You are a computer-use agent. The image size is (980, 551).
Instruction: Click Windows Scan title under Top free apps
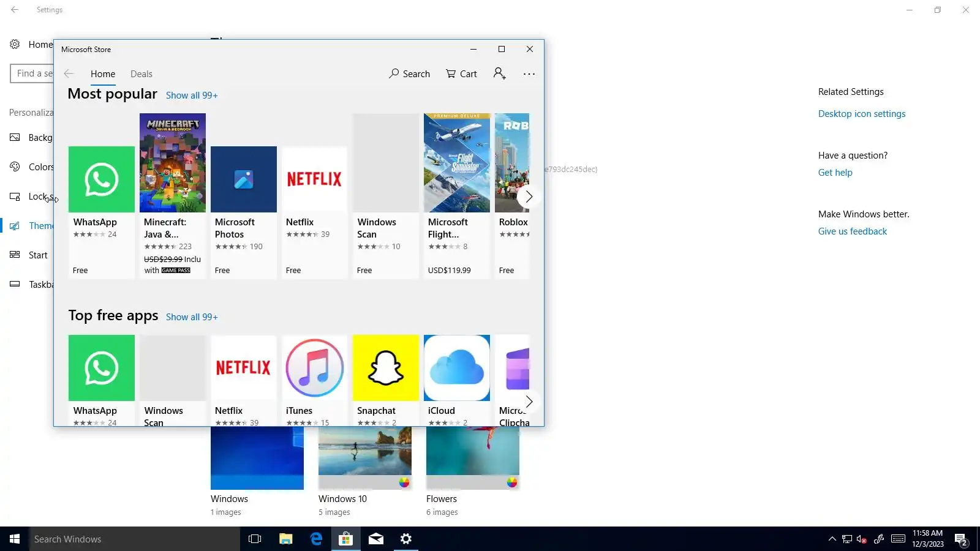point(164,416)
